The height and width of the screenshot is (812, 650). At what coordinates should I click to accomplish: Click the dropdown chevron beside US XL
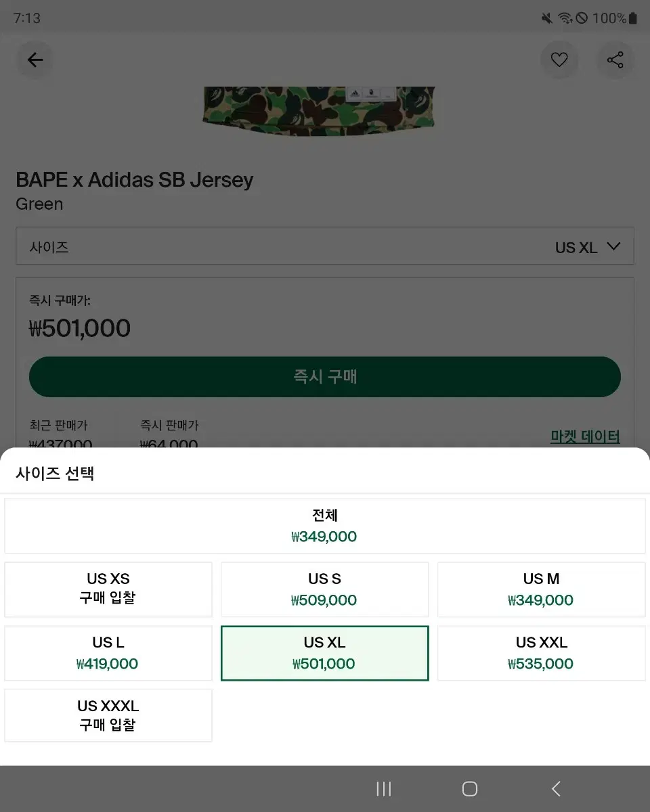pyautogui.click(x=613, y=247)
